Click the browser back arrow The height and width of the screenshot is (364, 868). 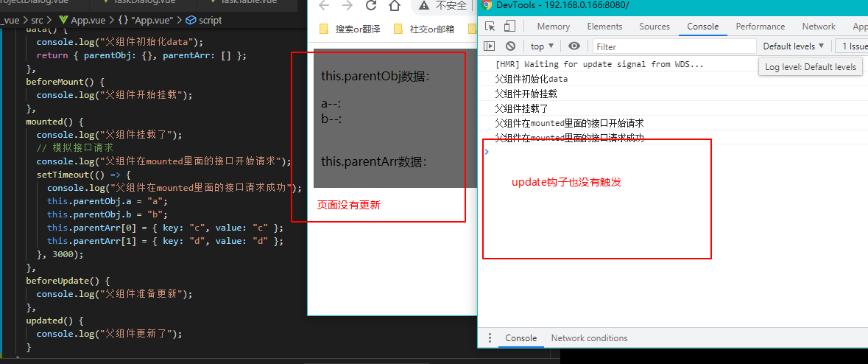[324, 6]
